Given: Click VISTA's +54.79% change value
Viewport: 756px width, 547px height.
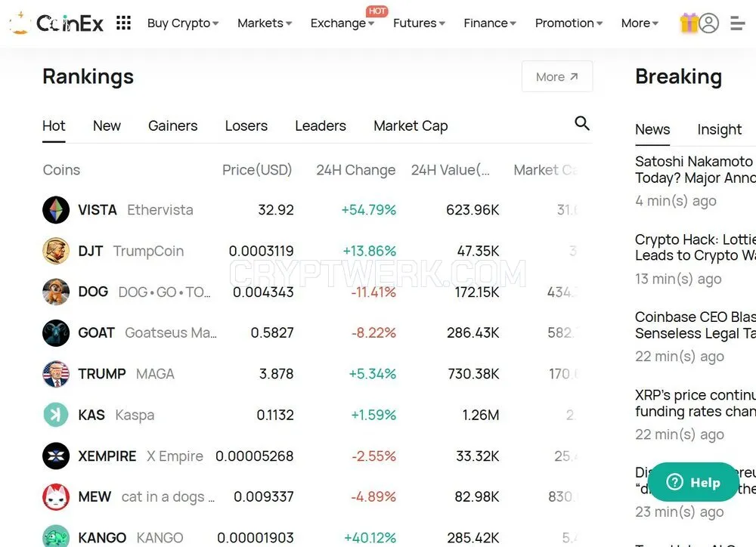Looking at the screenshot, I should (x=369, y=209).
